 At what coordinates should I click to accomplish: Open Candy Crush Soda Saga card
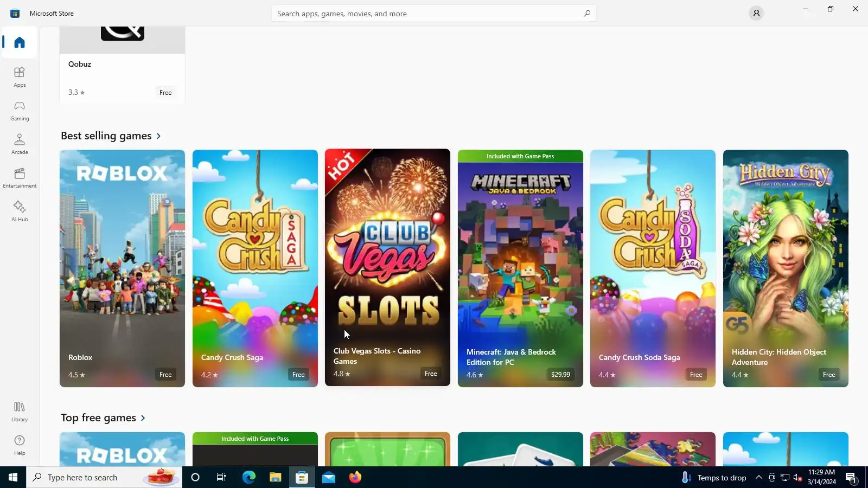pos(653,268)
